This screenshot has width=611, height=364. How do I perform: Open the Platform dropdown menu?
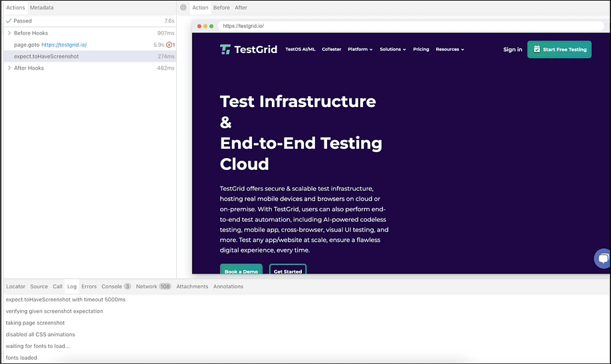[360, 49]
